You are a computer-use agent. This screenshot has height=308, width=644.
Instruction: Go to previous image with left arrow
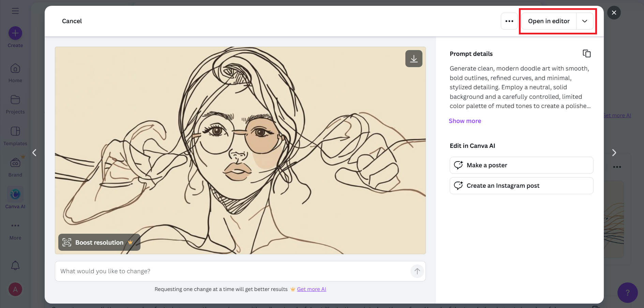34,153
